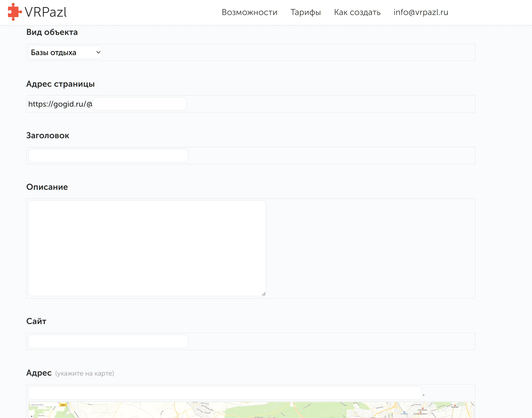Focus the Сайт input field
The width and height of the screenshot is (532, 418).
[108, 341]
